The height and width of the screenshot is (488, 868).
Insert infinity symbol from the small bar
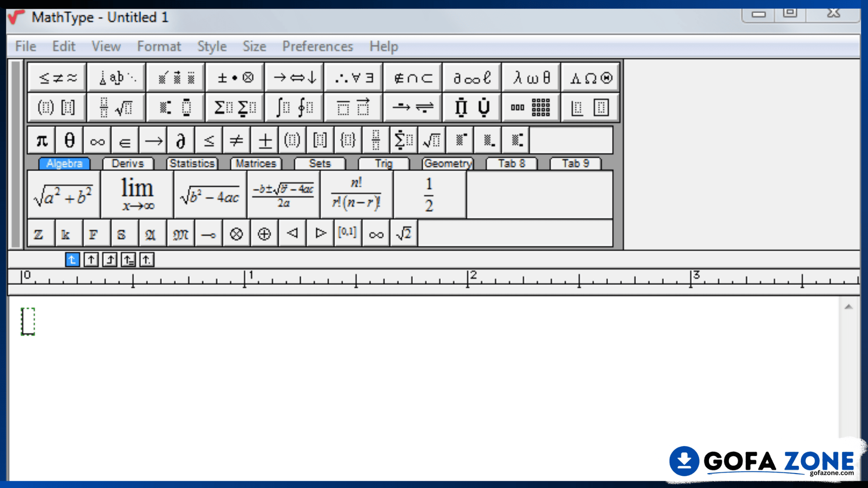97,141
